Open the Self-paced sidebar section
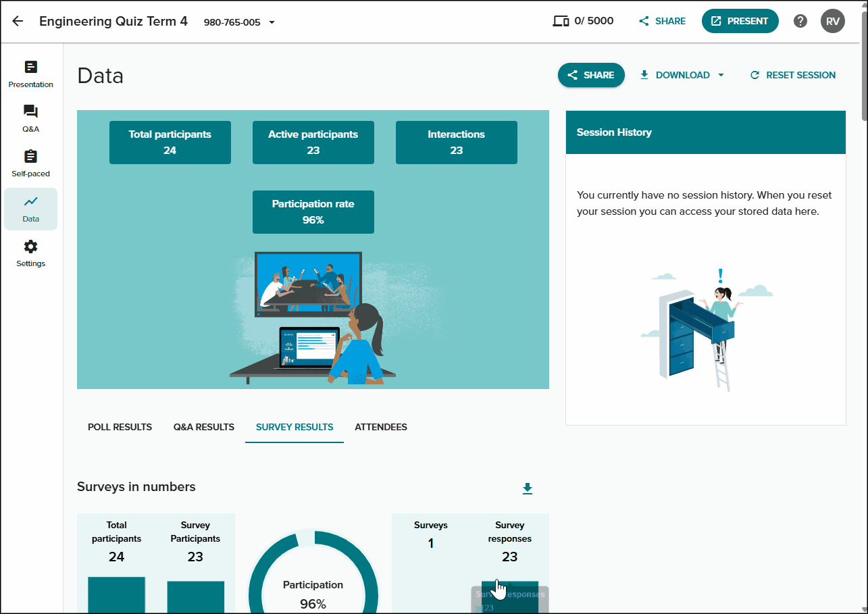This screenshot has width=868, height=614. pyautogui.click(x=30, y=164)
